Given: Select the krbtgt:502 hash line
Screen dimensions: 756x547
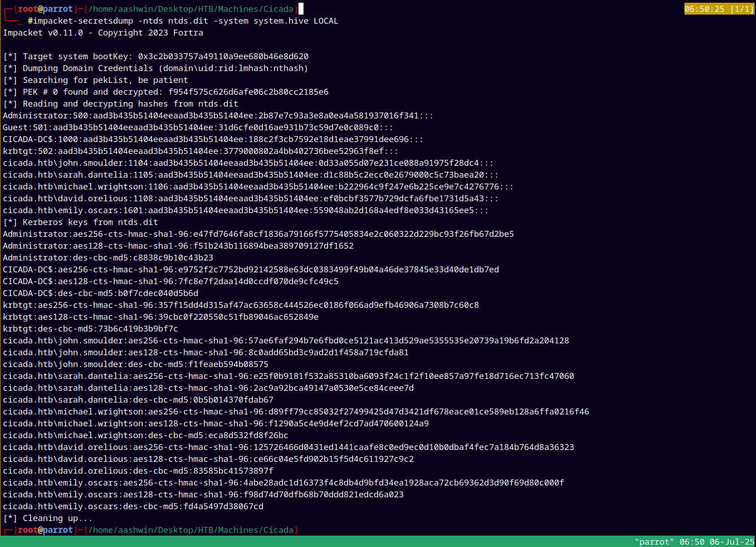Looking at the screenshot, I should point(201,151).
